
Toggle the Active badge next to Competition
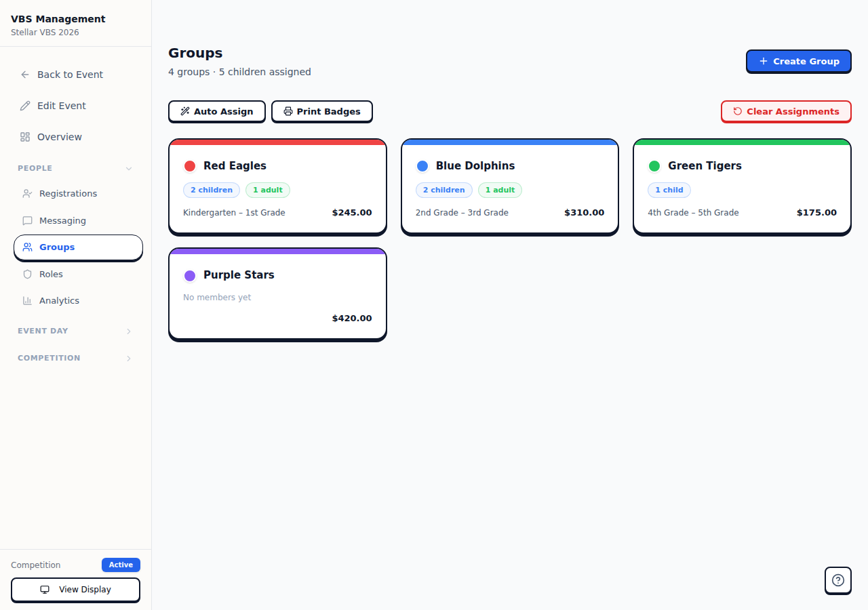[x=121, y=565]
